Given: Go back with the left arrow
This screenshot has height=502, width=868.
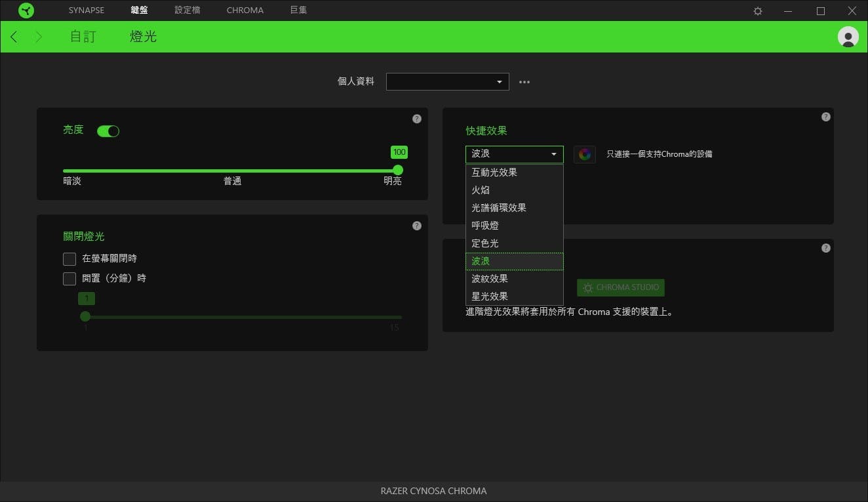Looking at the screenshot, I should click(14, 37).
